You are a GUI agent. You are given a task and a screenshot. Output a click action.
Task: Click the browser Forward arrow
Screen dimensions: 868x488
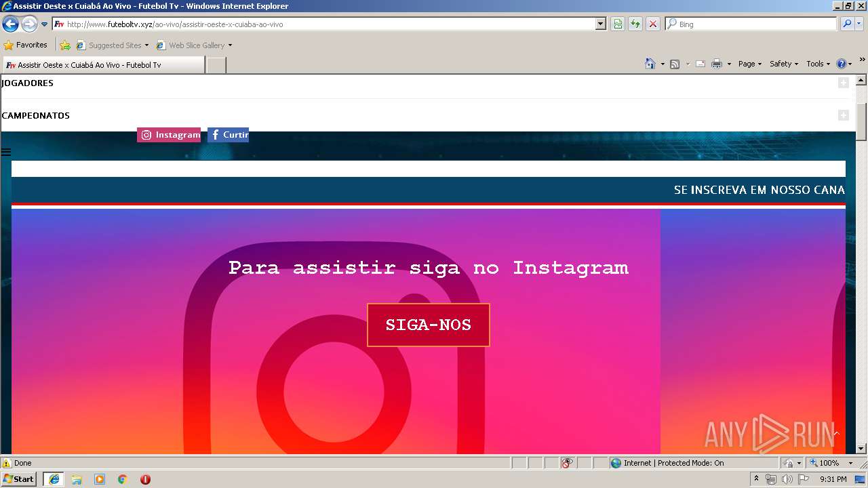(29, 24)
